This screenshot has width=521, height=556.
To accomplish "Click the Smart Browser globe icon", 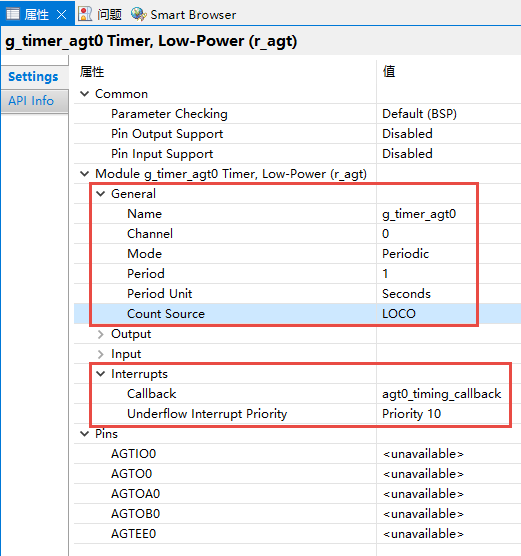I will tap(138, 14).
